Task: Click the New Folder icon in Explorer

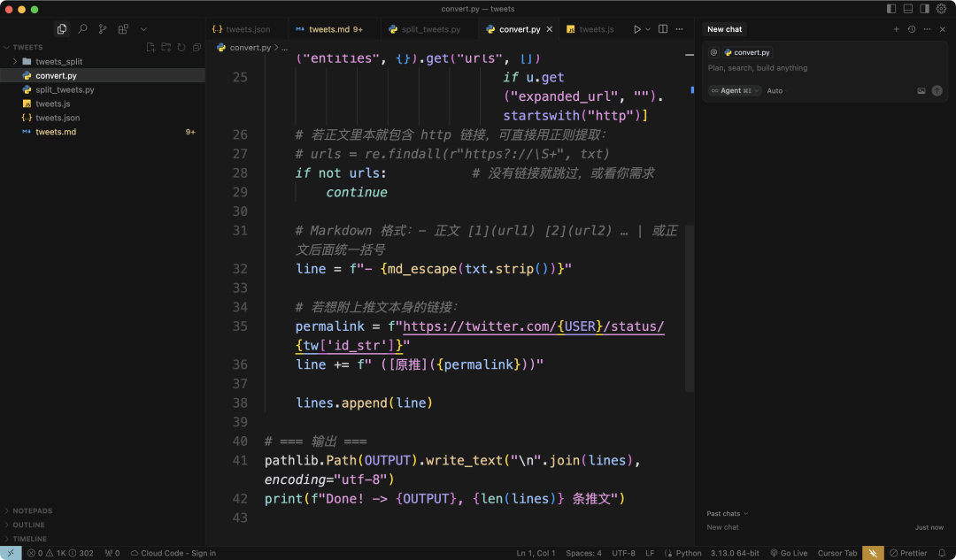Action: (166, 47)
